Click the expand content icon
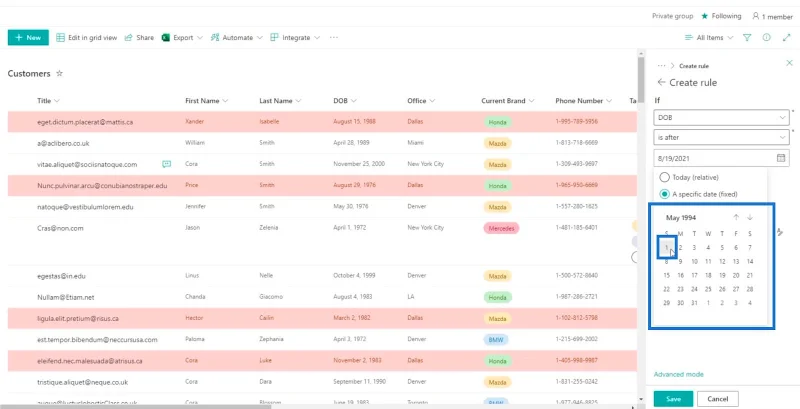 pos(786,37)
